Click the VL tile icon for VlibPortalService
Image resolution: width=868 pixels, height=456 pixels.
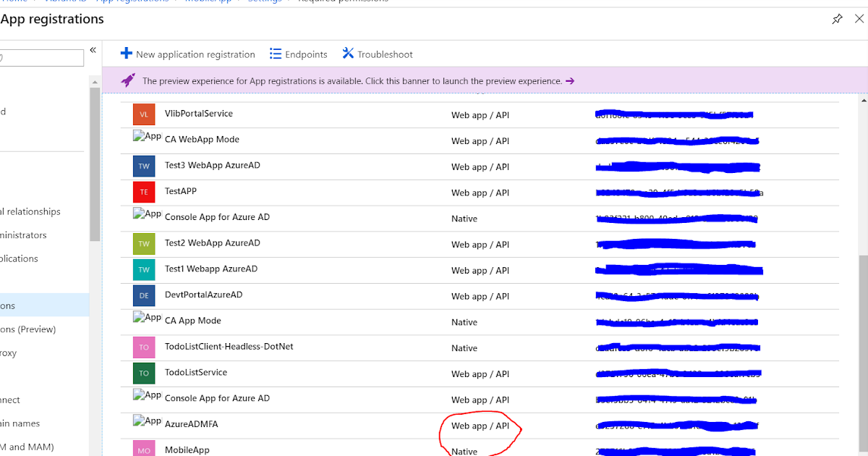tap(144, 114)
